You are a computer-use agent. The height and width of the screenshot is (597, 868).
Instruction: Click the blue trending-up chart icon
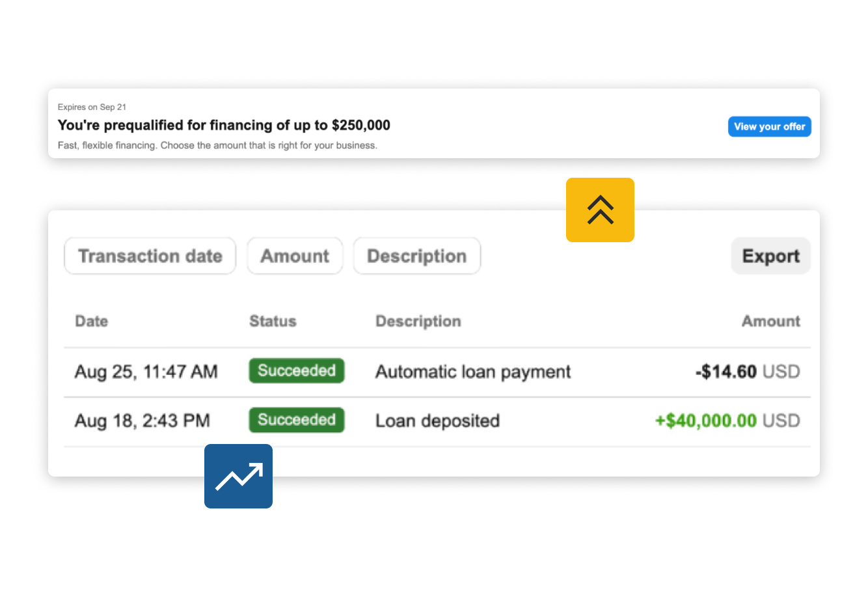[238, 476]
